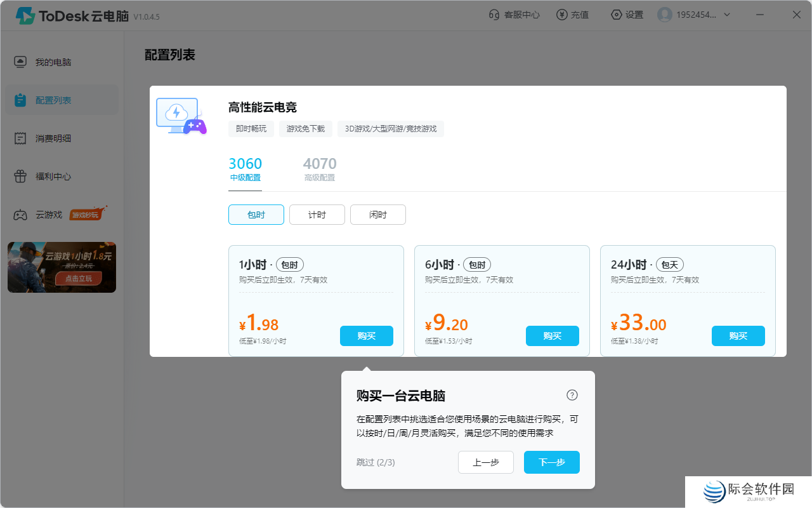Viewport: 812px width, 508px height.
Task: Open the 福利中心 gift icon
Action: coord(20,176)
